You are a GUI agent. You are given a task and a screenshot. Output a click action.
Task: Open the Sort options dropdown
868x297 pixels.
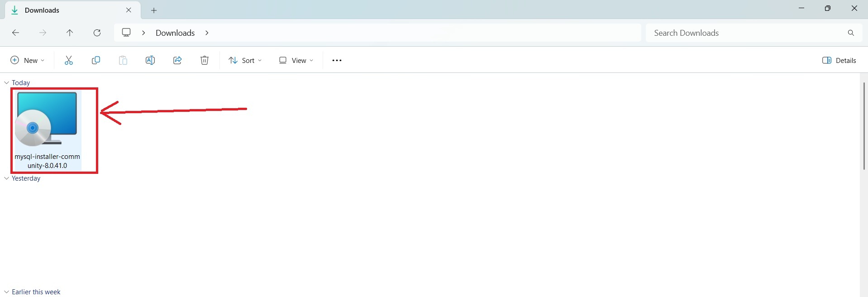pos(245,60)
